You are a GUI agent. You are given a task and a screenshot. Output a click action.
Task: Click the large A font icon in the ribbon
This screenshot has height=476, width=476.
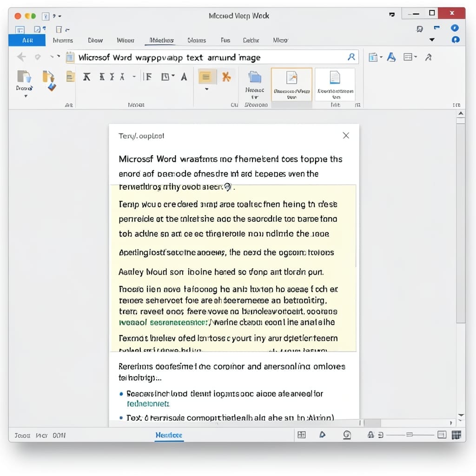pos(184,77)
